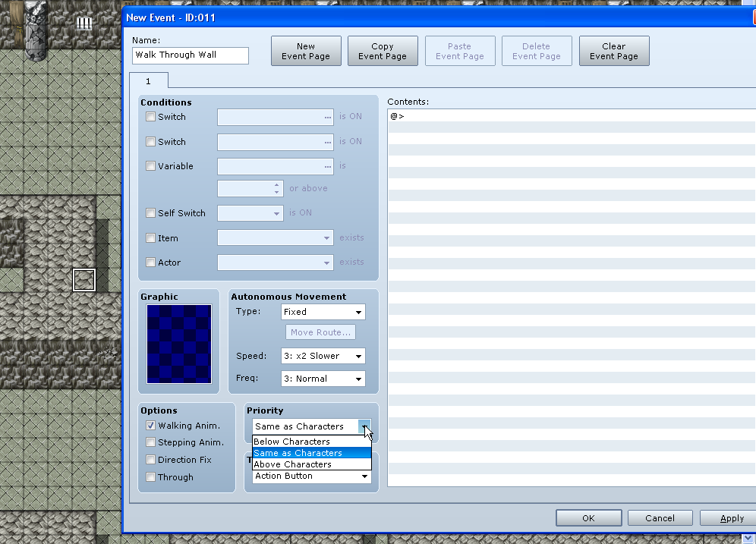
Task: Open the Freq dropdown
Action: point(323,379)
